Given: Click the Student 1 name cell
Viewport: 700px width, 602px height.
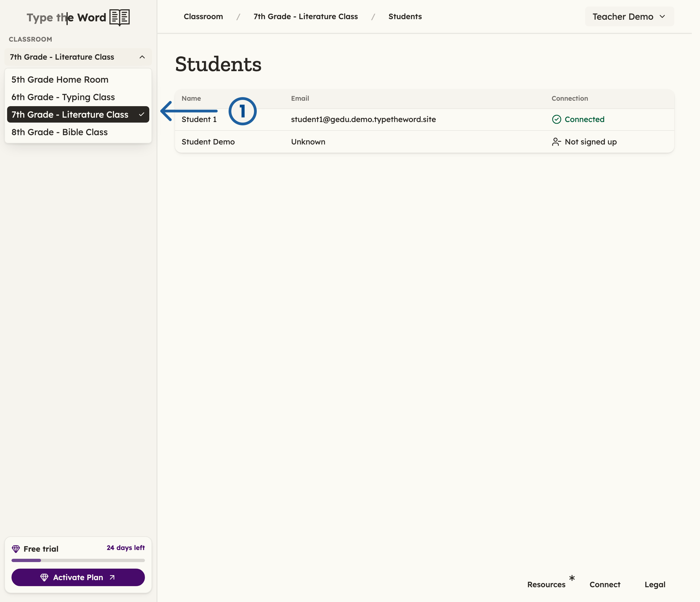Looking at the screenshot, I should tap(199, 119).
